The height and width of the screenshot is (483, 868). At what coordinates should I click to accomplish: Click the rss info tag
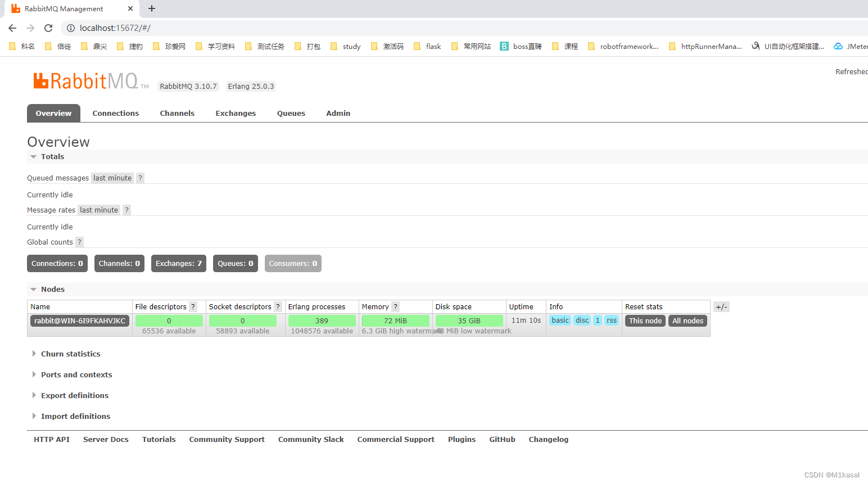coord(612,320)
